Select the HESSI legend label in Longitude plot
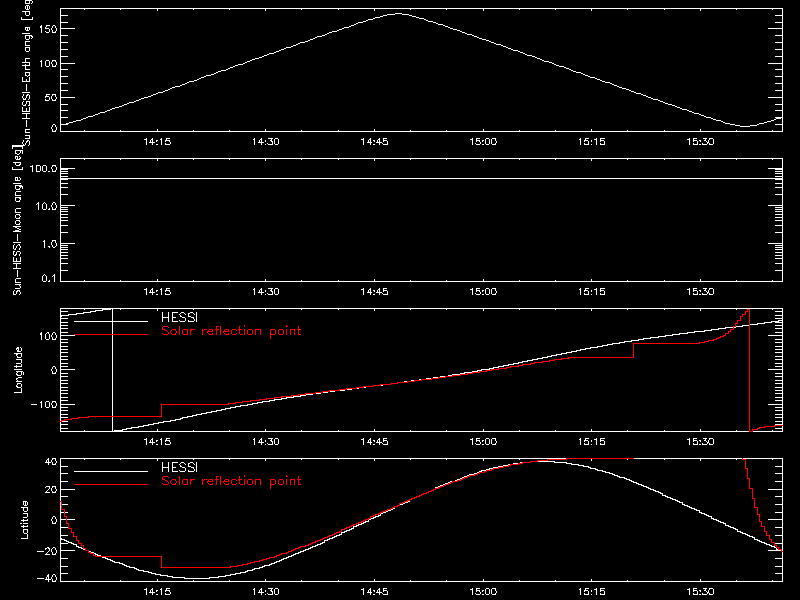 pyautogui.click(x=179, y=317)
